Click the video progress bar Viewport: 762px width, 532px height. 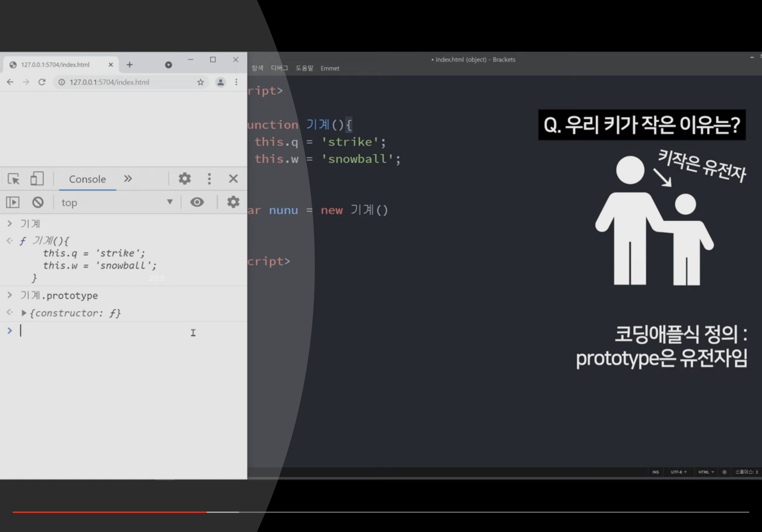click(381, 512)
